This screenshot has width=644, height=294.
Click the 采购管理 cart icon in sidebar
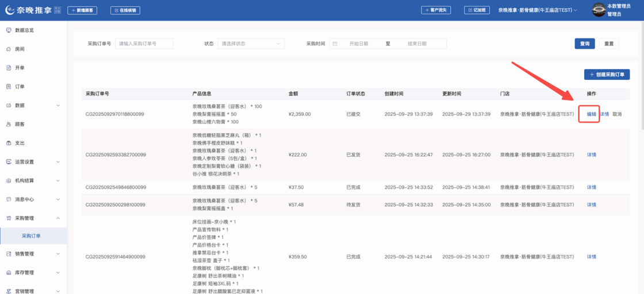9,218
